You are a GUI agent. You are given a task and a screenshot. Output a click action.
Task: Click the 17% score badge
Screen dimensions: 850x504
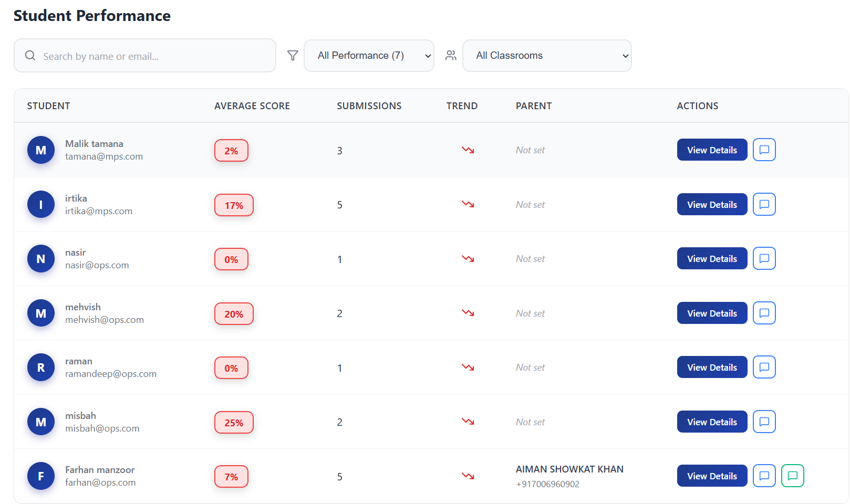point(234,205)
